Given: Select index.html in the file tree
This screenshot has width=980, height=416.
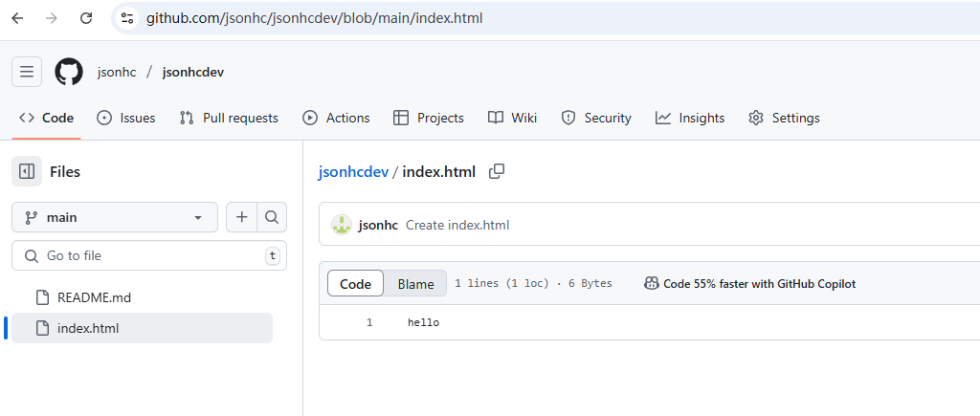Looking at the screenshot, I should (x=143, y=328).
